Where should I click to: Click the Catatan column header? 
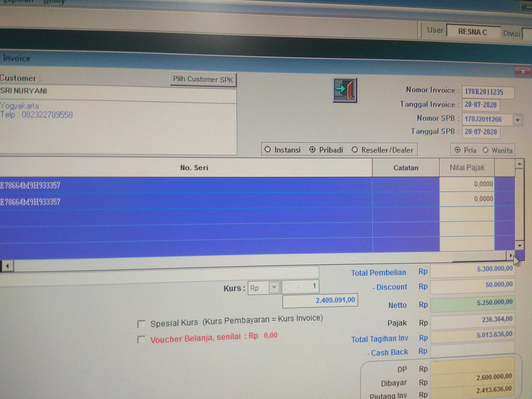coord(406,168)
